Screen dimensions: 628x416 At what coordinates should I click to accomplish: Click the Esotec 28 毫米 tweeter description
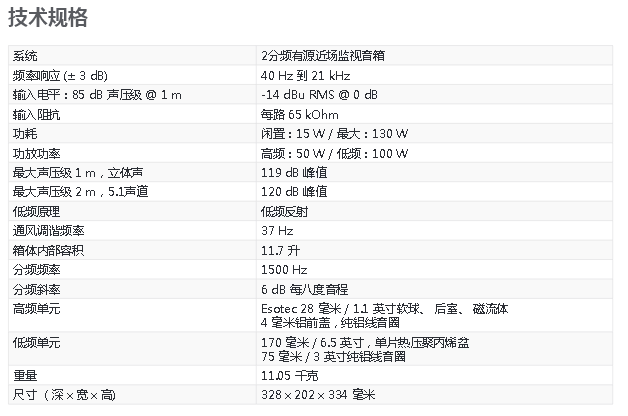coord(384,309)
